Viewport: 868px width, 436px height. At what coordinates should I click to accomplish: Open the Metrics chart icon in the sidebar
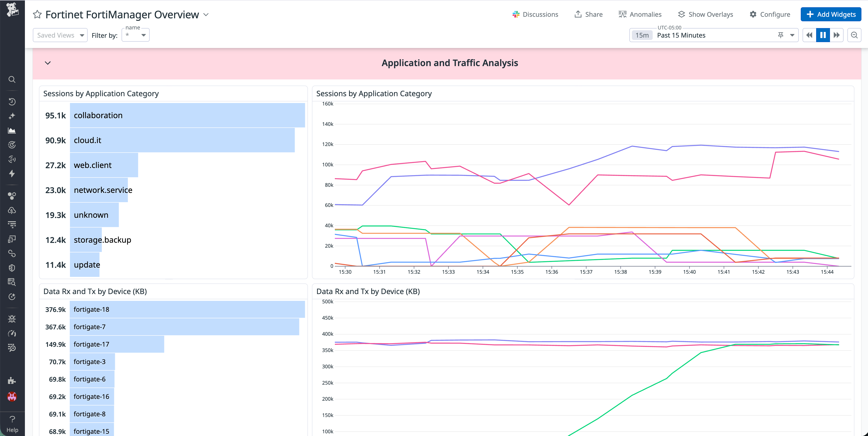(12, 130)
